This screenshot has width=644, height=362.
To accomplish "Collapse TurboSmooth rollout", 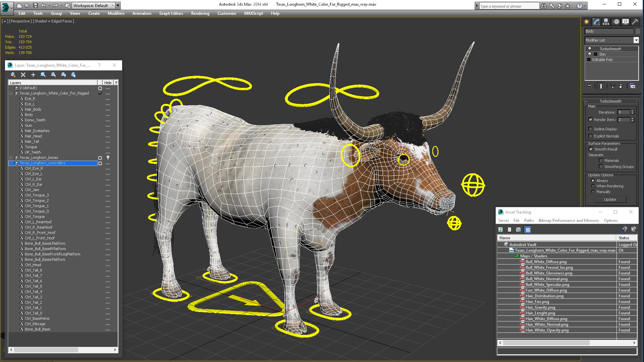I will click(x=610, y=101).
